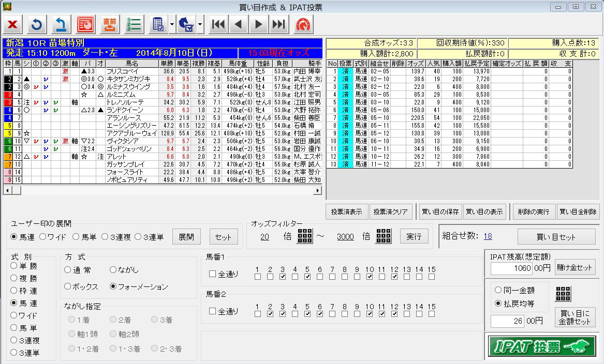Open dropdown arrow beside document checklist icon
The height and width of the screenshot is (364, 604).
[172, 25]
